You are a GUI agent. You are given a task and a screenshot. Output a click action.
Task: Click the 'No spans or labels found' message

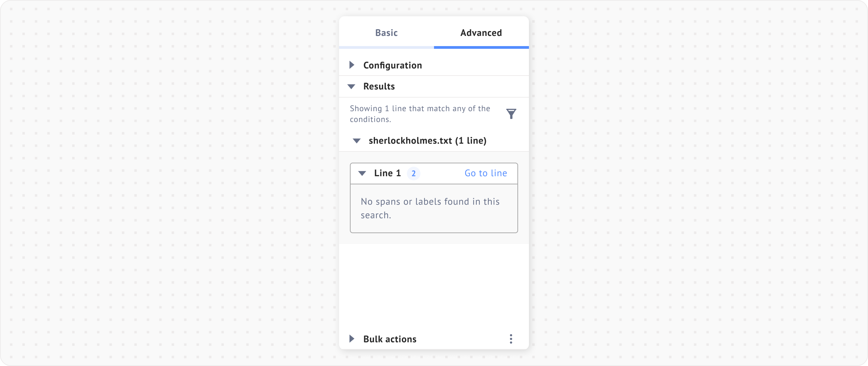click(430, 208)
